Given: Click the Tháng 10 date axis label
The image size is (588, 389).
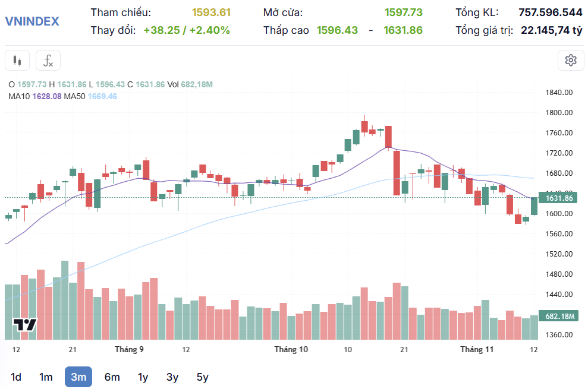Looking at the screenshot, I should pos(291,350).
